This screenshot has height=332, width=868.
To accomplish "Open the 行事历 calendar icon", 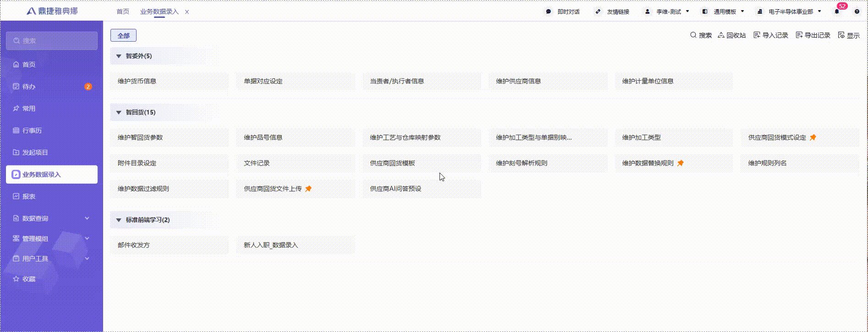I will click(16, 131).
